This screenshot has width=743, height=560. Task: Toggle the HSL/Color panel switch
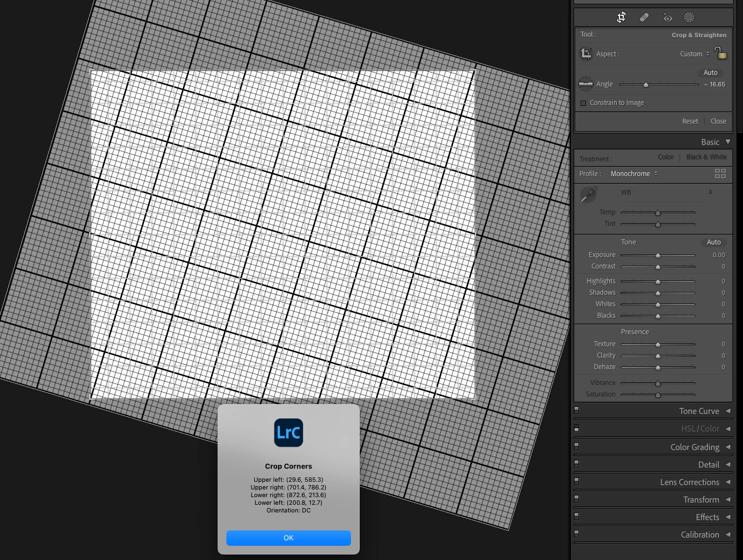click(576, 428)
